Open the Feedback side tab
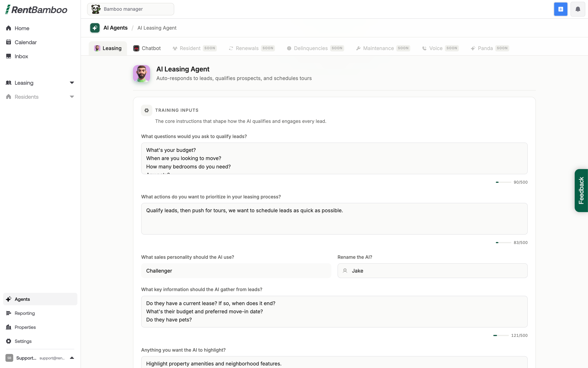Image resolution: width=588 pixels, height=368 pixels. [581, 190]
